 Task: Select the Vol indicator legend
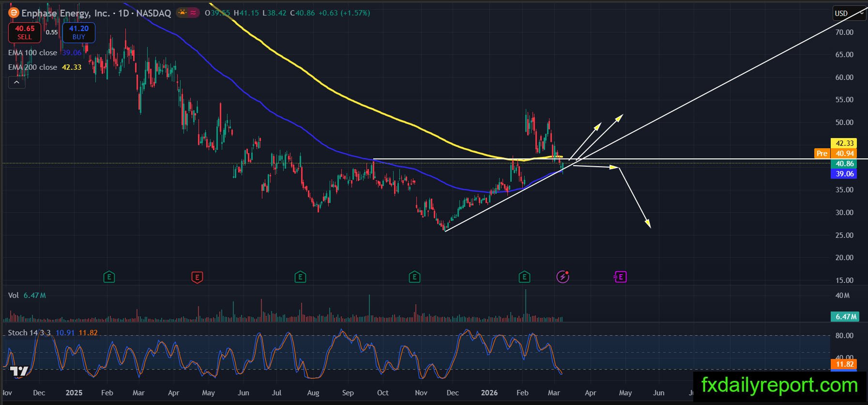coord(14,296)
